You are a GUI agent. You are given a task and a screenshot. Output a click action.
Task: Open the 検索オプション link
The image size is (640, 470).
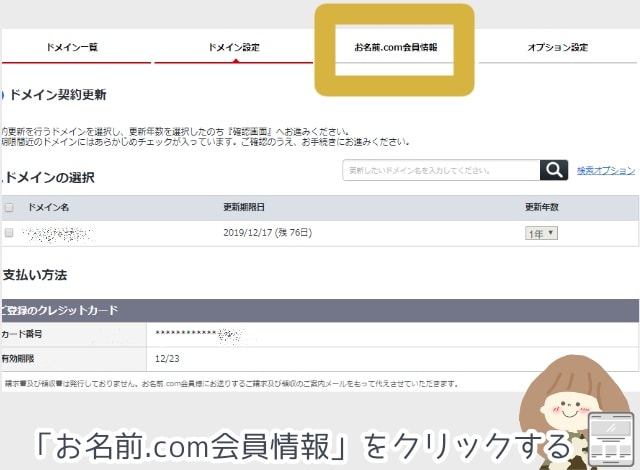tap(606, 170)
